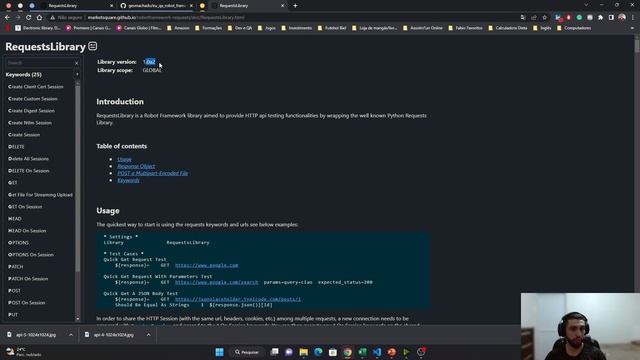Open Visual Studio Code from the taskbar
The width and height of the screenshot is (640, 360).
pos(377,352)
